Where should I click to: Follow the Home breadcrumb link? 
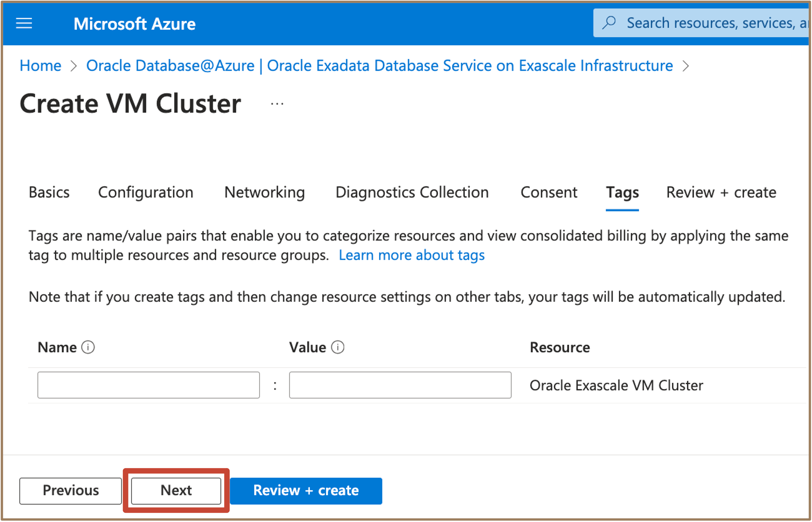click(40, 65)
